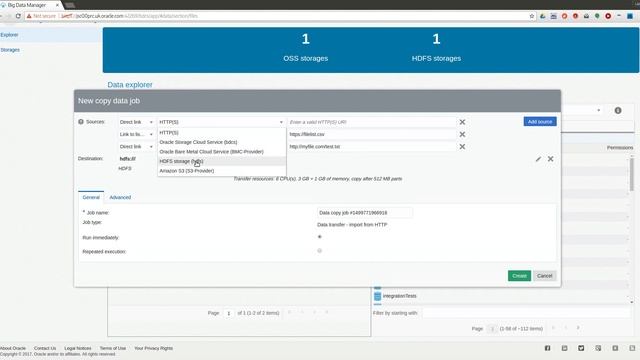Viewport: 640px width, 360px height.
Task: Open the third row Direct link dropdown
Action: (x=136, y=147)
